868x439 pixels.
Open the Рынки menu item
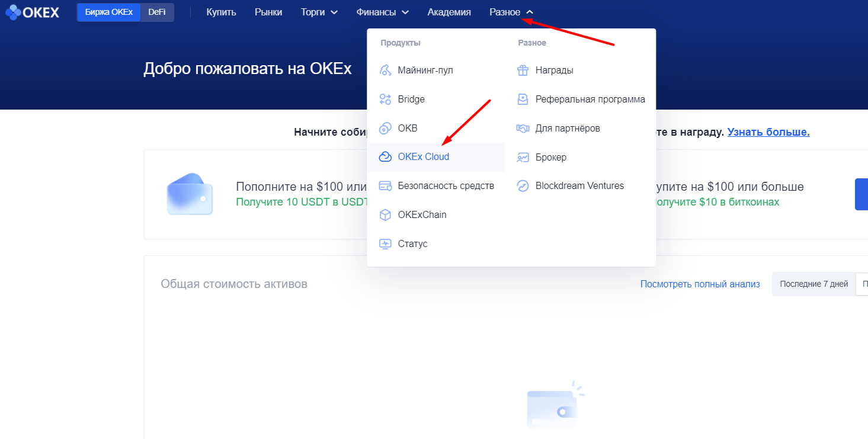268,12
